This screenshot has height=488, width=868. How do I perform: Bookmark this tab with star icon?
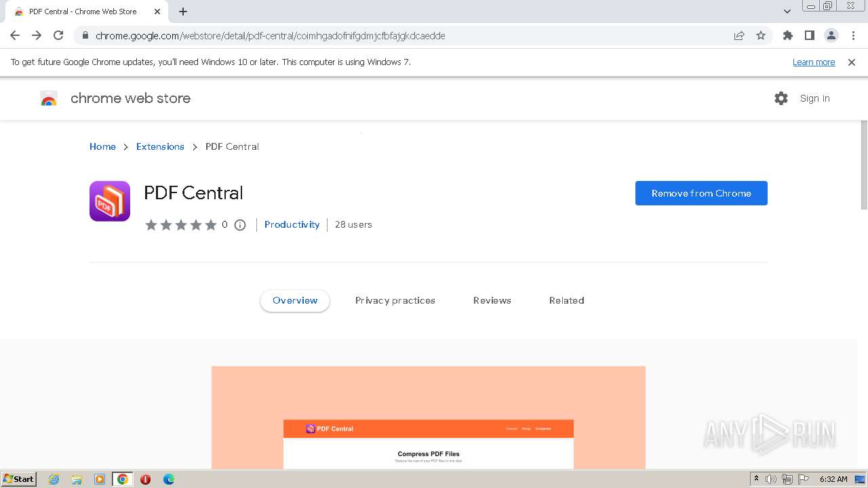(x=761, y=36)
